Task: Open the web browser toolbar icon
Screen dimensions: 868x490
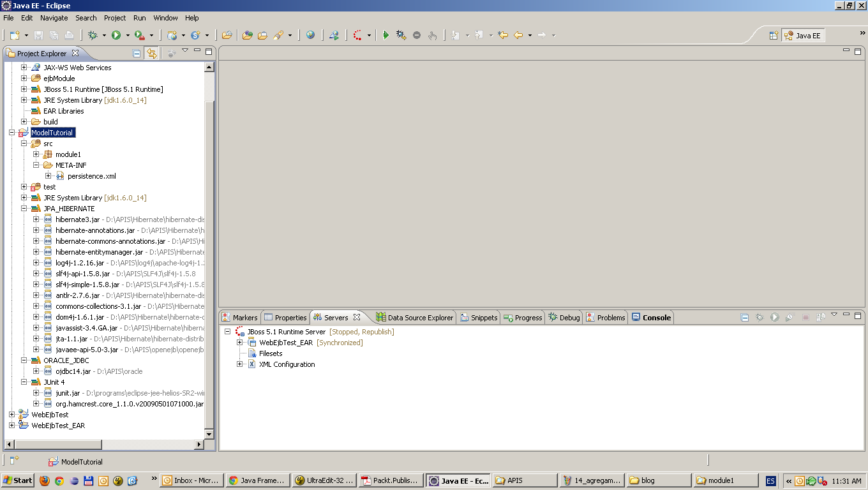Action: pyautogui.click(x=311, y=35)
